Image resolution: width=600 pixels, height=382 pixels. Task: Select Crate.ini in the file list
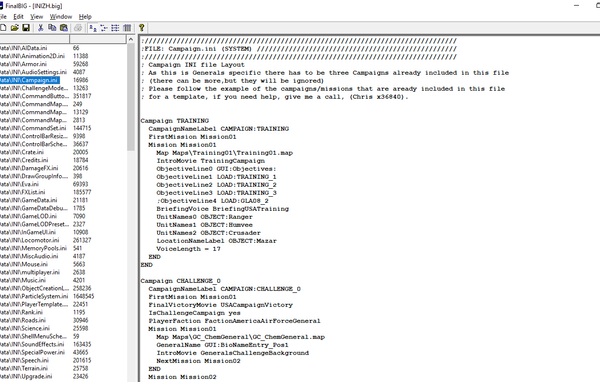(x=22, y=152)
